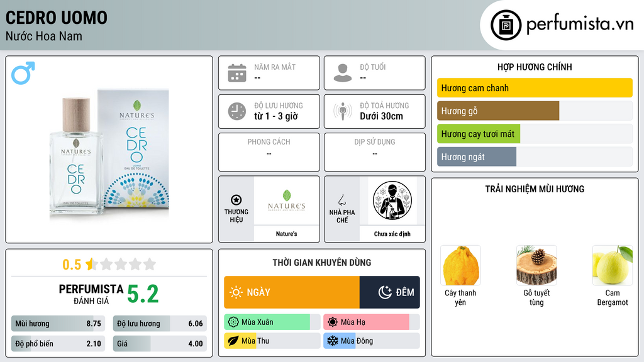Click the Mùa Xuân season bar
Image resolution: width=644 pixels, height=362 pixels.
coord(272,322)
